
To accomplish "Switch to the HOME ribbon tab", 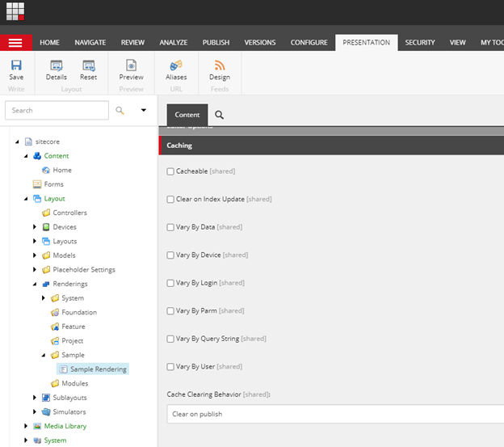I will tap(49, 43).
